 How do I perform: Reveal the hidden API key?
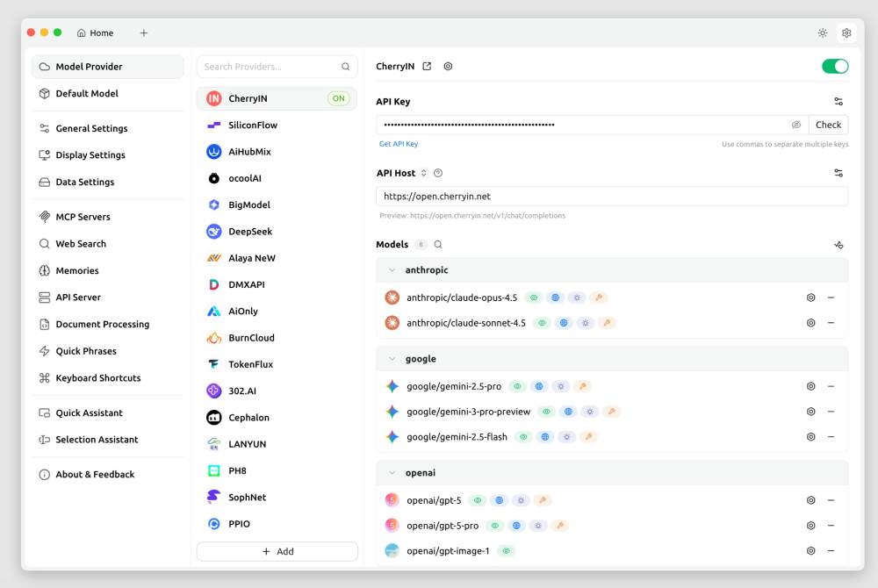[796, 125]
